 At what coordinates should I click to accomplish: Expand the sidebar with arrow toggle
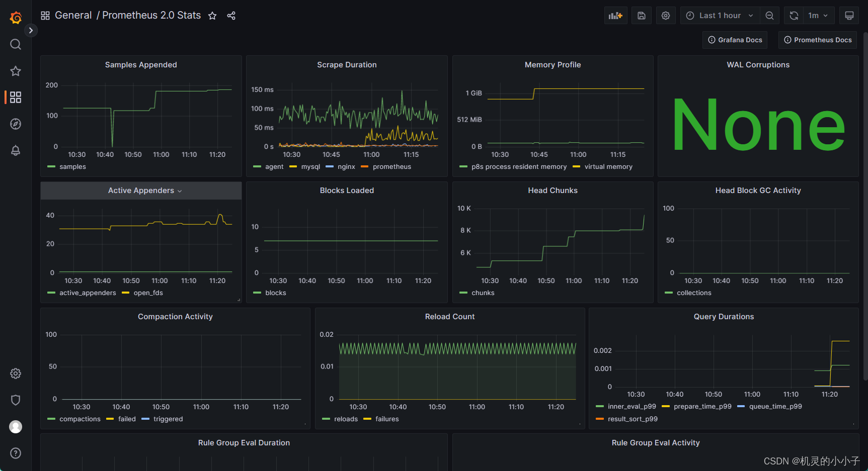(31, 30)
